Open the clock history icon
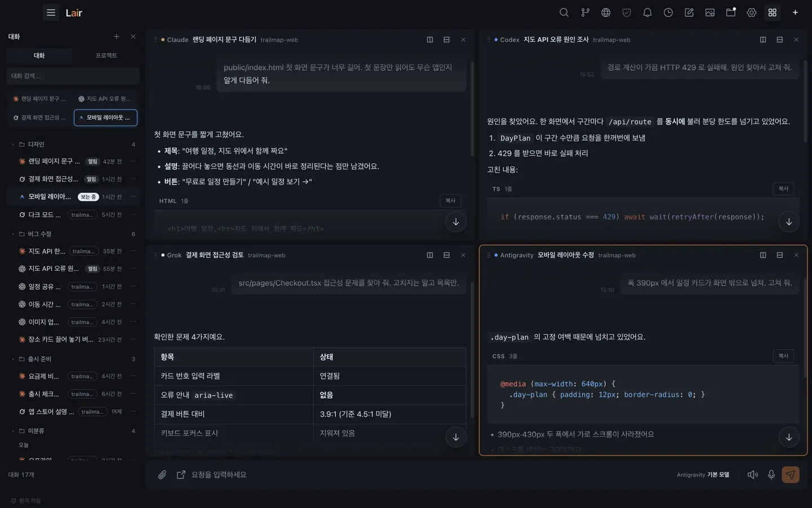 pyautogui.click(x=668, y=12)
